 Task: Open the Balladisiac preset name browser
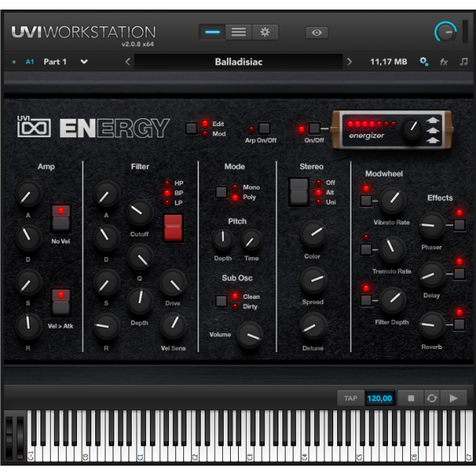[239, 62]
